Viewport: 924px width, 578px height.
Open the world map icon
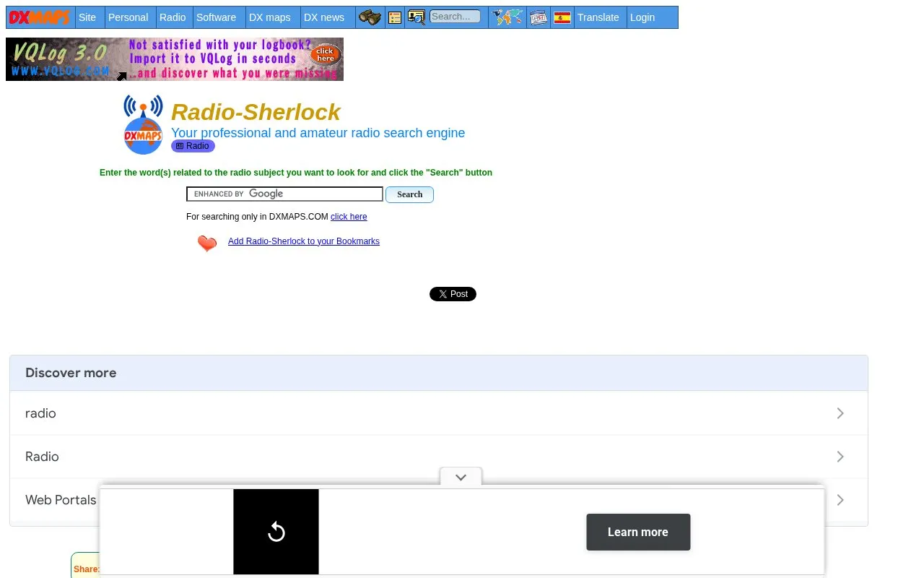(x=507, y=17)
